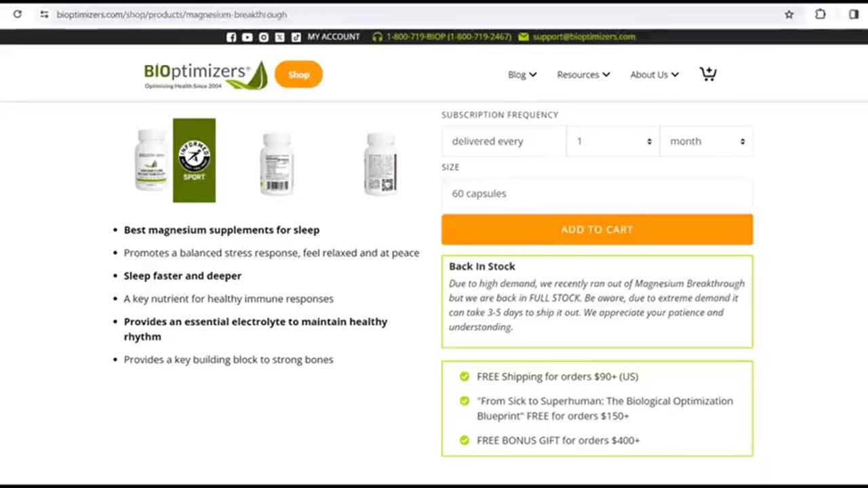Open the month frequency unit dropdown

[707, 142]
